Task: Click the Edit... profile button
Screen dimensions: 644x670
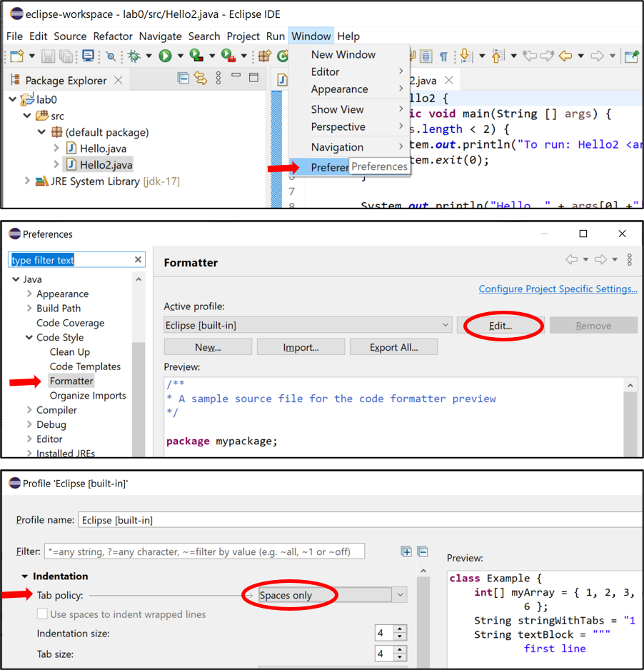Action: coord(500,326)
